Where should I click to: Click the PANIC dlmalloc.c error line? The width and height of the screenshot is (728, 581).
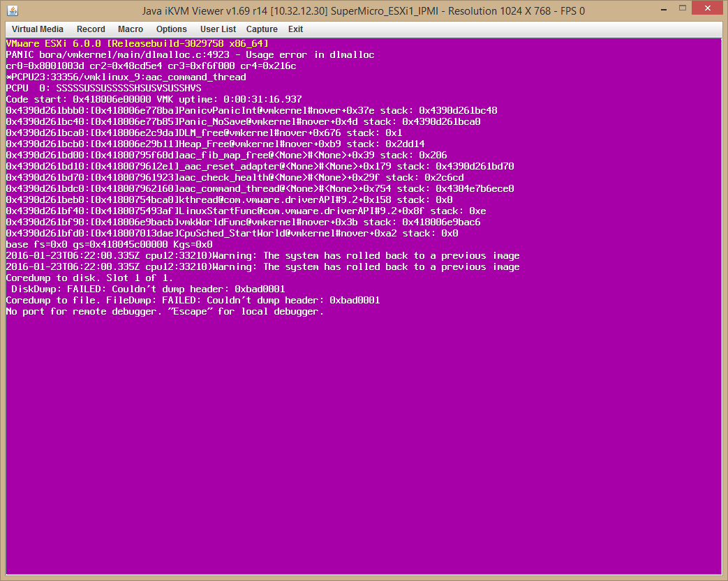click(x=190, y=54)
